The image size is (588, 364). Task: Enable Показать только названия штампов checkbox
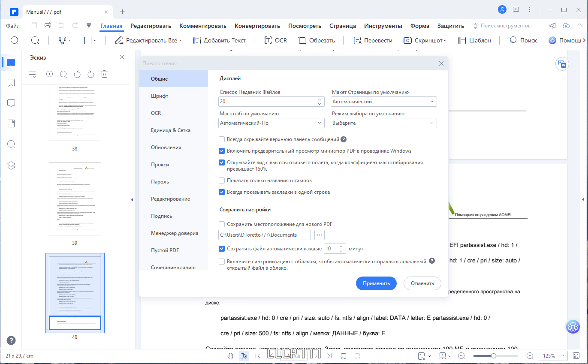[222, 180]
